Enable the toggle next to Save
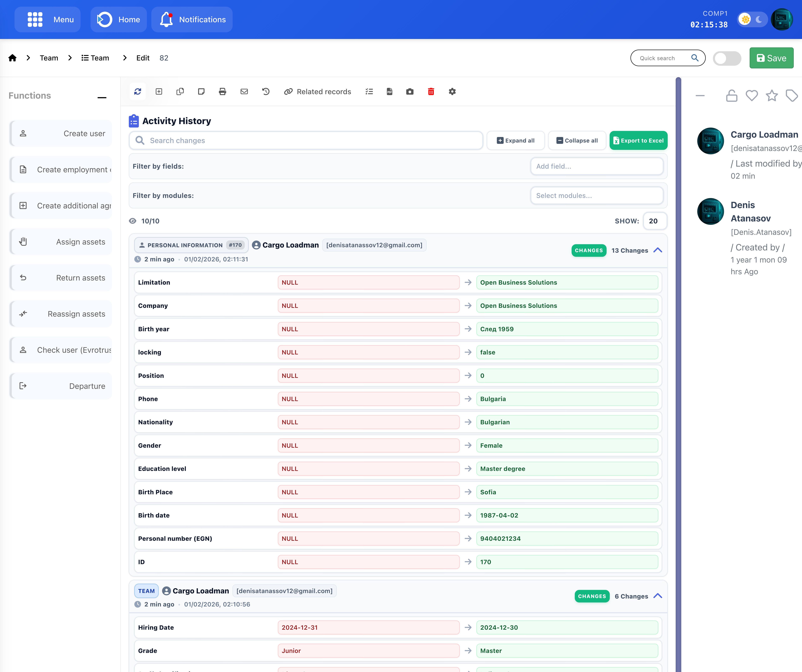 coord(727,58)
